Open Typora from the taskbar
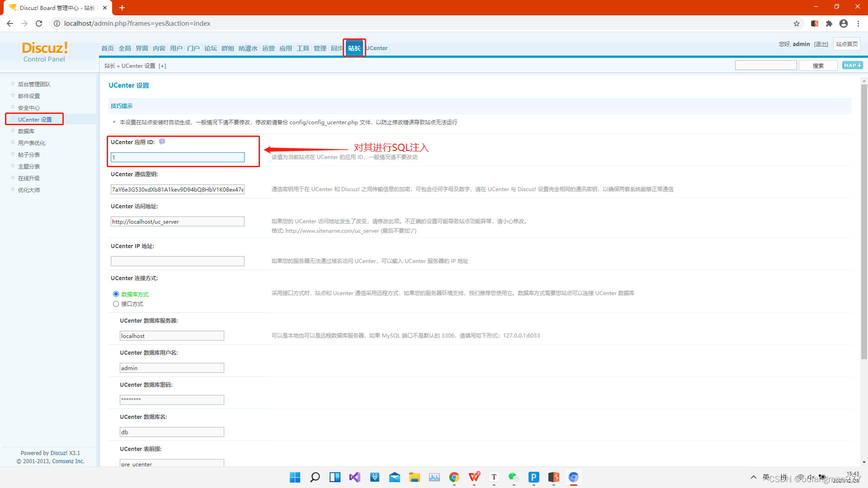 (494, 477)
